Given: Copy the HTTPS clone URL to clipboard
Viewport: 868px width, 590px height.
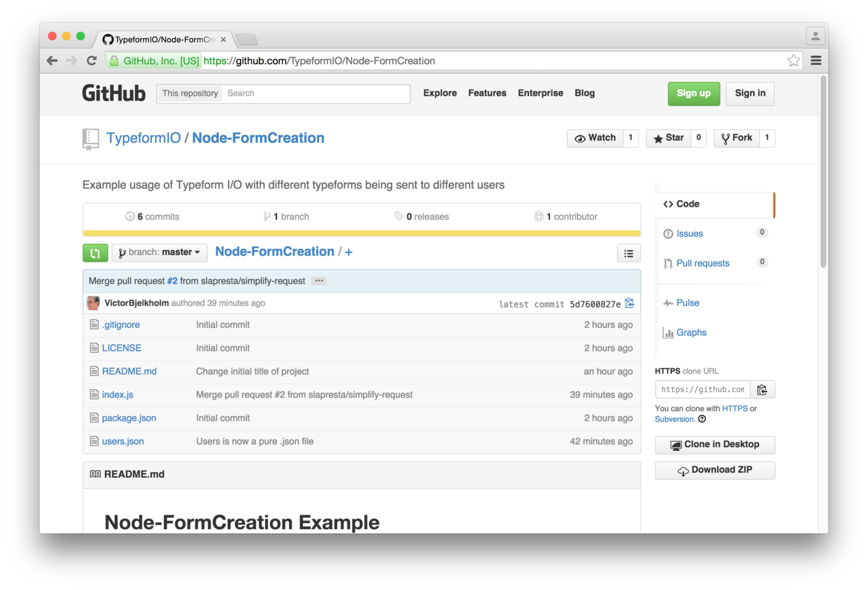Looking at the screenshot, I should [x=762, y=390].
